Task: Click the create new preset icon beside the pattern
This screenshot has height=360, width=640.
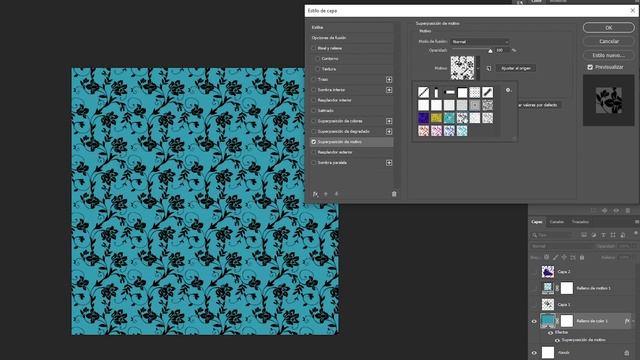Action: [x=489, y=68]
